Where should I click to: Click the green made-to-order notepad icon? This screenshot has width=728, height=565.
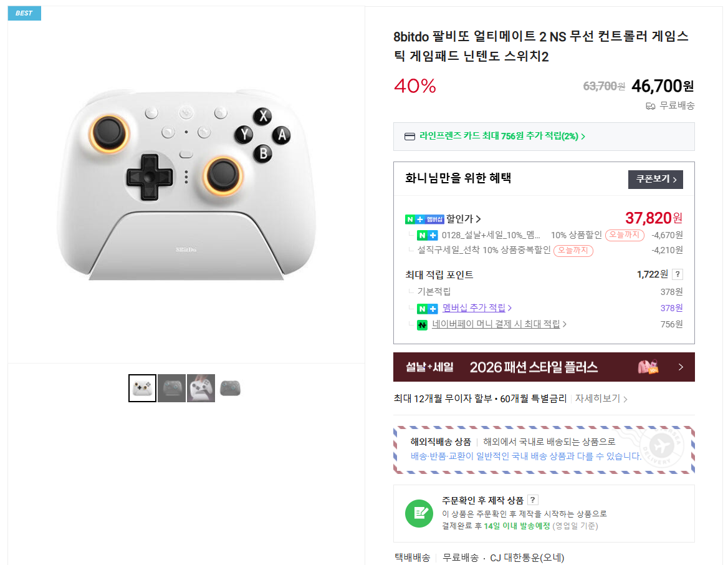point(419,513)
